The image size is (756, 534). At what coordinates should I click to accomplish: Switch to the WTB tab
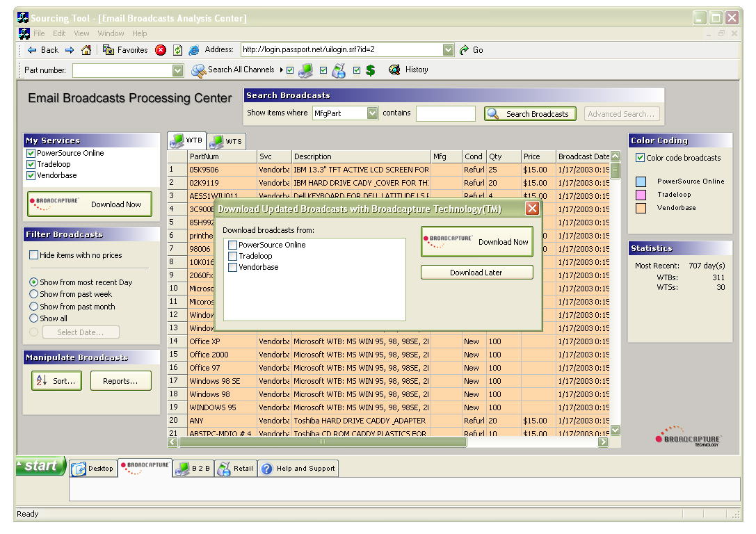(186, 140)
